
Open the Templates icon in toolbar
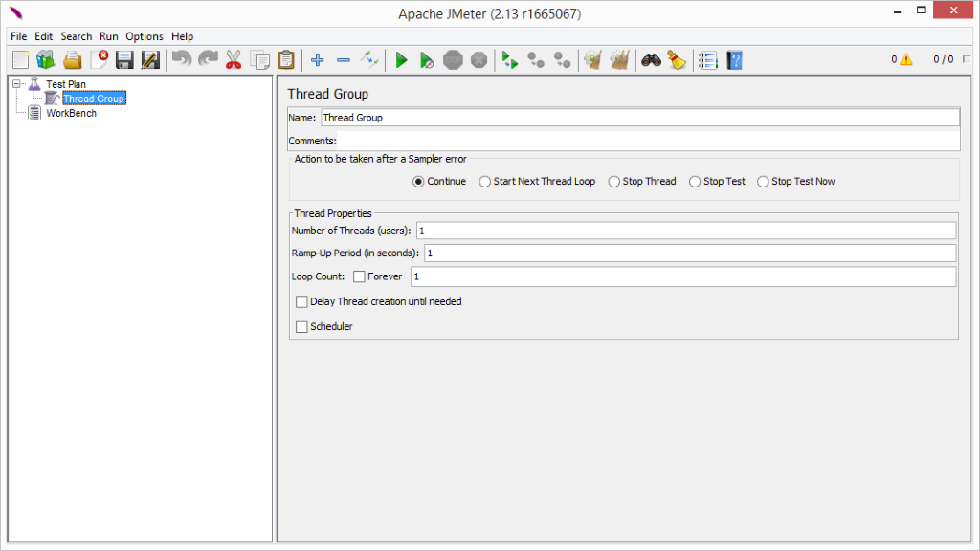click(x=46, y=60)
